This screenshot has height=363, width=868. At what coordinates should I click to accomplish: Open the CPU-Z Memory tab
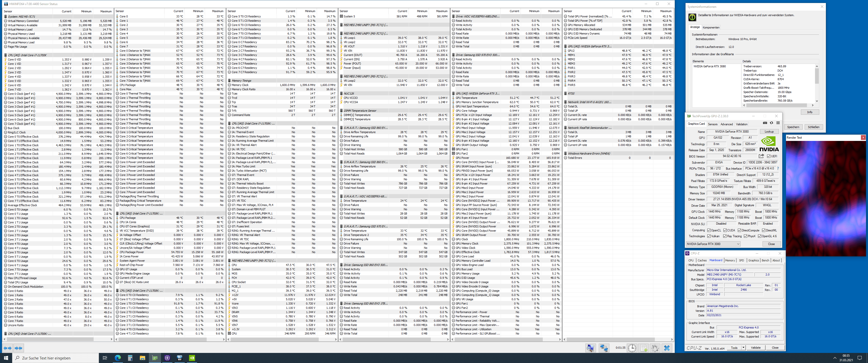point(730,260)
